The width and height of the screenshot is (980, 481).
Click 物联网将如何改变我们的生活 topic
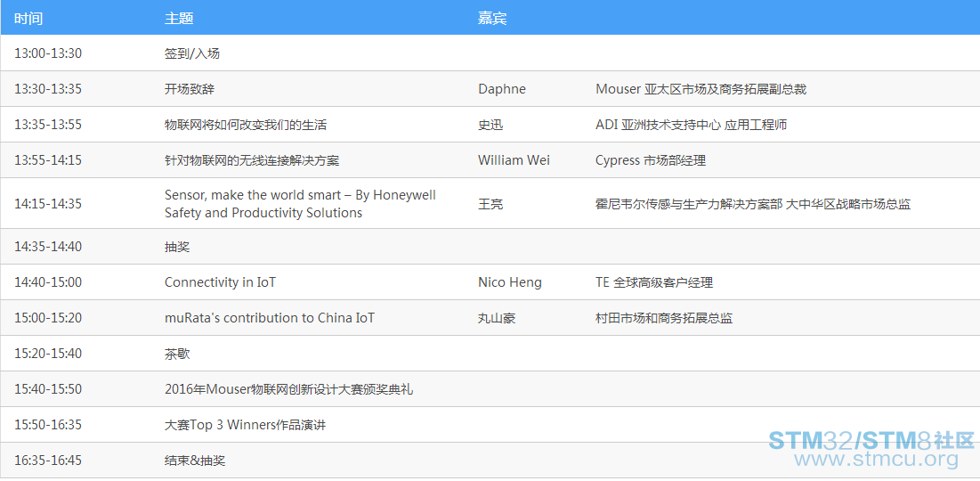tap(246, 125)
